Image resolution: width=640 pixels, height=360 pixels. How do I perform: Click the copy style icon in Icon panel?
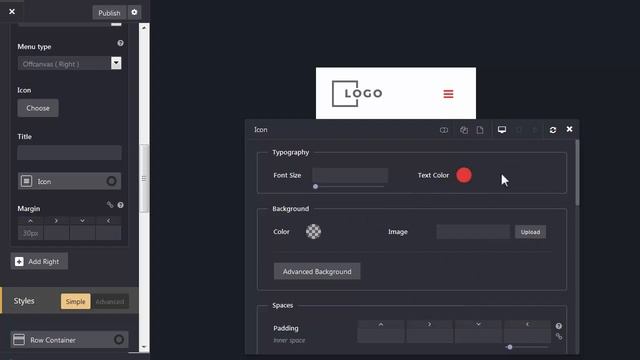click(x=464, y=130)
